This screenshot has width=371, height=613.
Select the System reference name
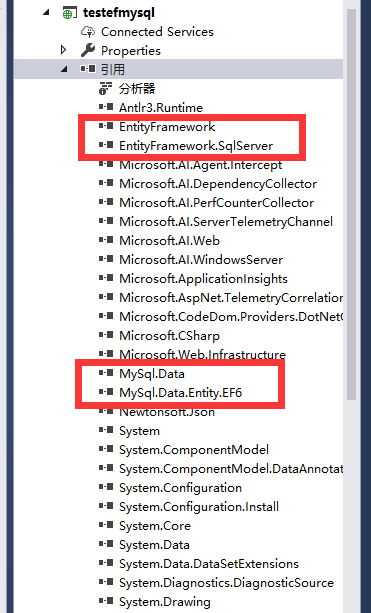[x=139, y=431]
